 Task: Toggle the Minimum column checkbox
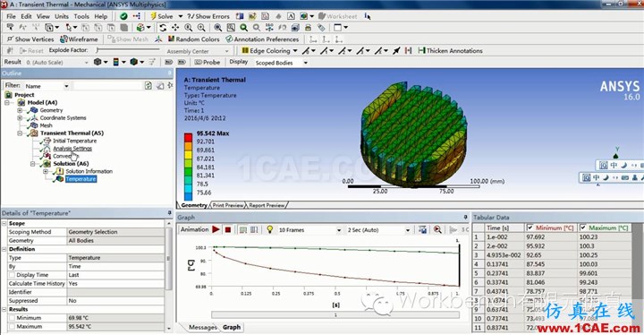coord(530,228)
